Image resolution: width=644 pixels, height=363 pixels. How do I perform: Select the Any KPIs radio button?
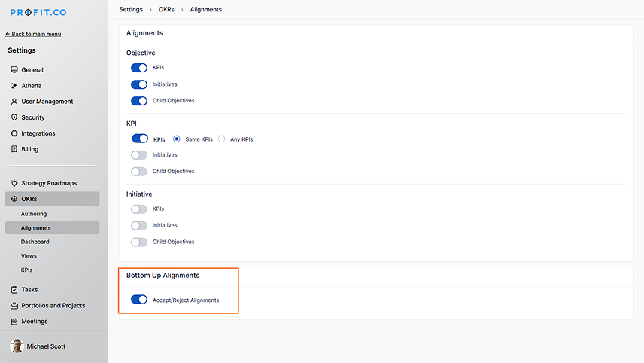(x=222, y=139)
